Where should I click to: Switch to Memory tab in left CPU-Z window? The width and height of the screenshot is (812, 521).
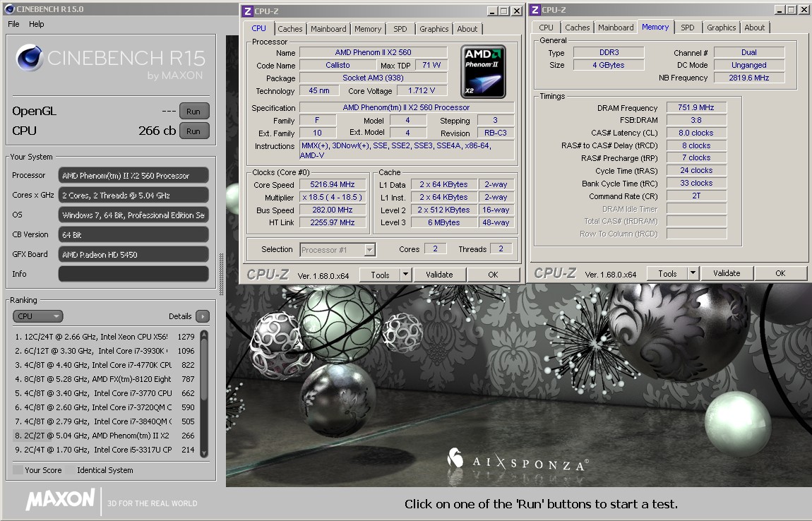(368, 29)
